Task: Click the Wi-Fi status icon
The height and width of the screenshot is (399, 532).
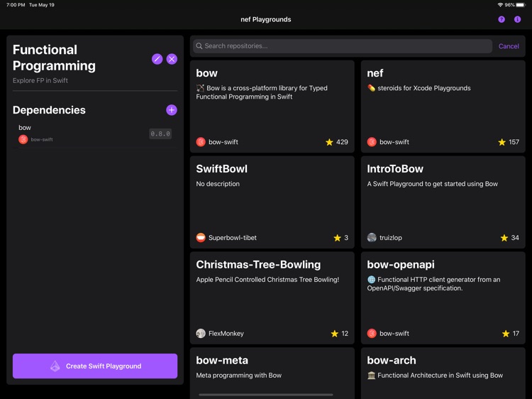Action: click(x=500, y=5)
